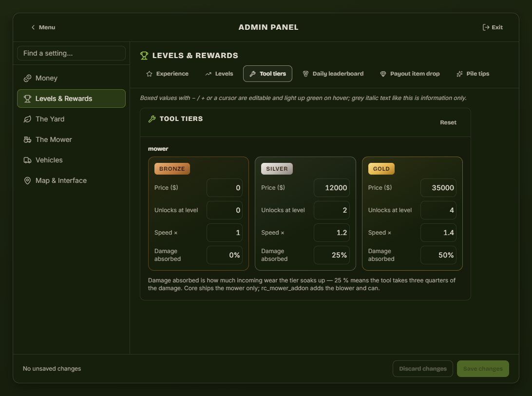532x396 pixels.
Task: Edit the Gold Damage absorbed 50% field
Action: [438, 255]
